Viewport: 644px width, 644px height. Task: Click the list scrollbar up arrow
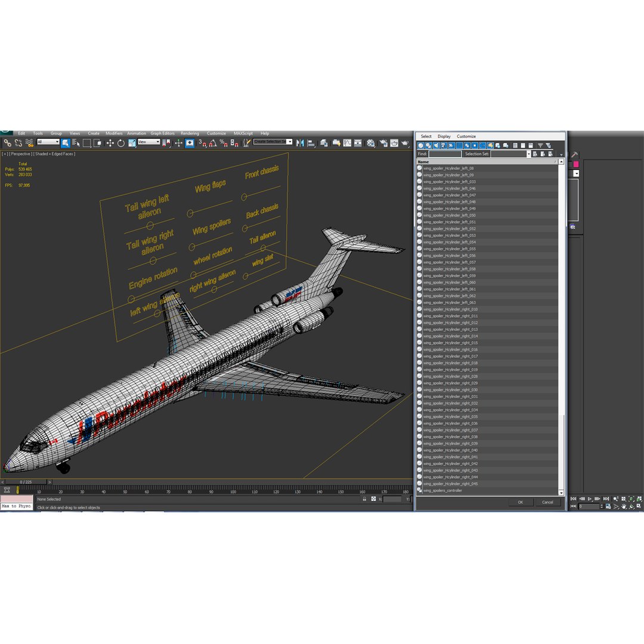point(561,162)
